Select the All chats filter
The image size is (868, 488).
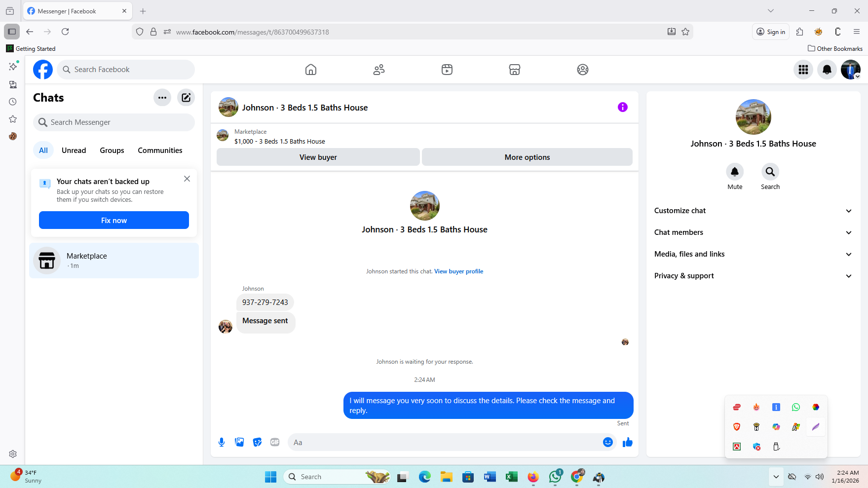[x=43, y=150]
